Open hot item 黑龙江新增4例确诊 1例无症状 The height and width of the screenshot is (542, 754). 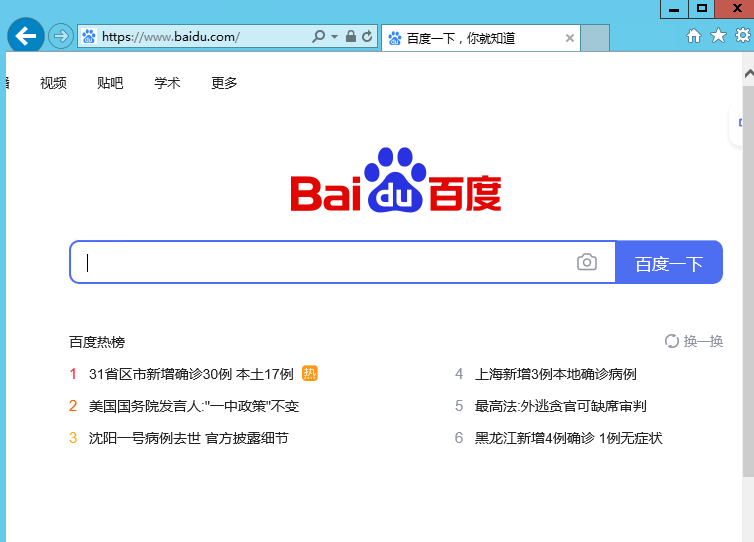pos(568,438)
